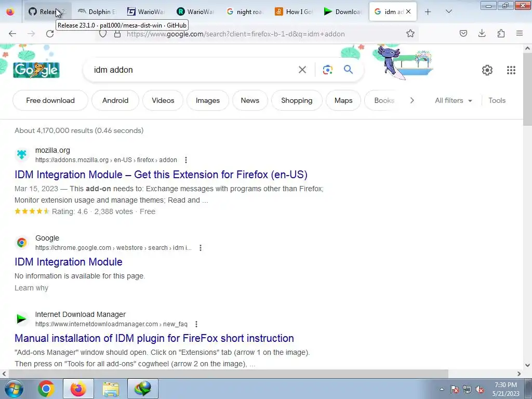This screenshot has height=399, width=532.
Task: Open Firefox application hamburger menu
Action: [520, 33]
